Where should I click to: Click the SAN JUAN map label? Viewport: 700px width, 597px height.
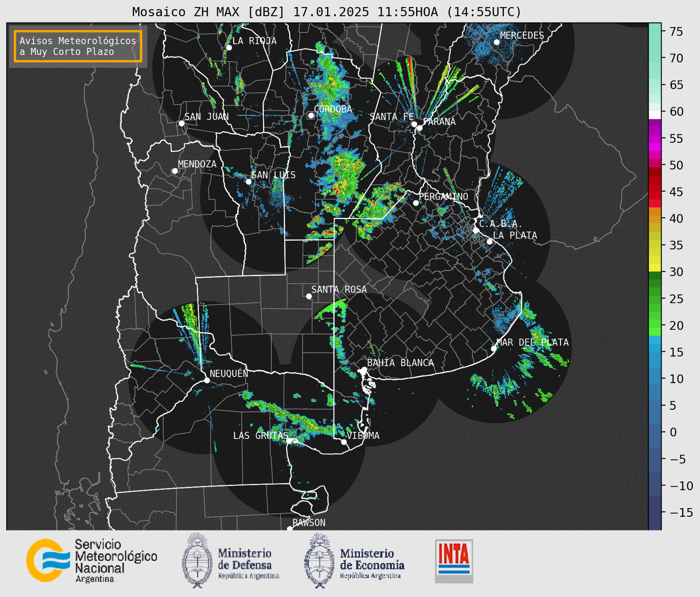[207, 117]
